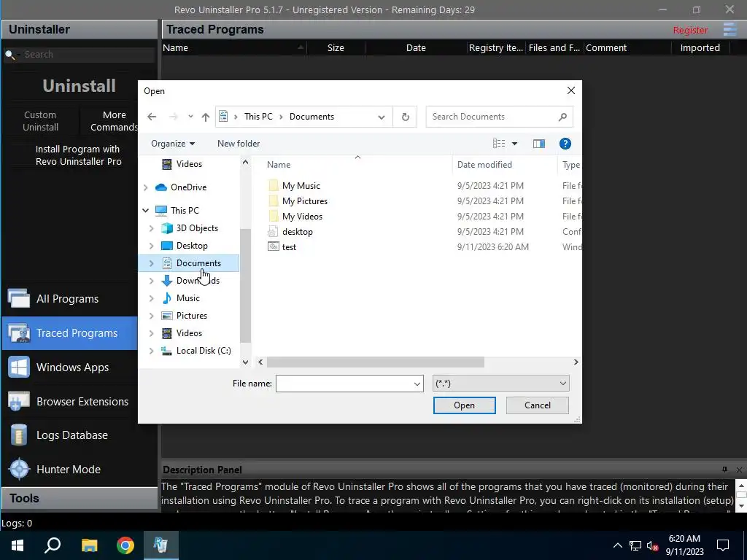
Task: Open the file type (*.*) dropdown
Action: tap(562, 384)
